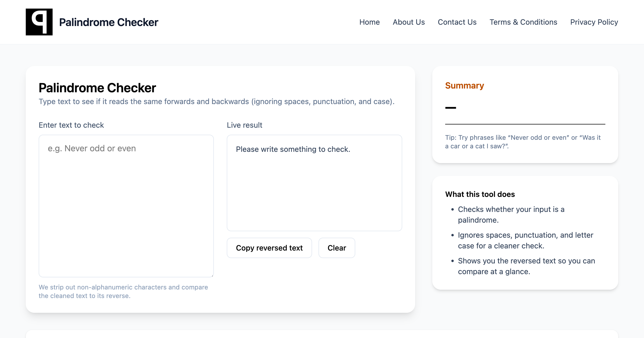Open the Contact Us link
The height and width of the screenshot is (338, 644).
point(457,22)
